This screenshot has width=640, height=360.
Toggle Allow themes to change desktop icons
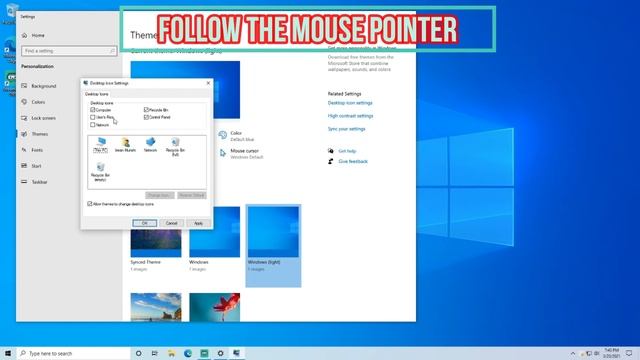[90, 204]
